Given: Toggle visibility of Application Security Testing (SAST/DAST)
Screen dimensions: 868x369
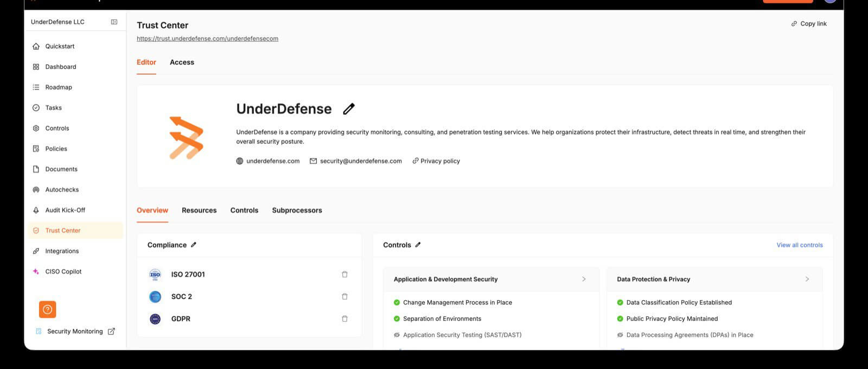Looking at the screenshot, I should click(397, 335).
